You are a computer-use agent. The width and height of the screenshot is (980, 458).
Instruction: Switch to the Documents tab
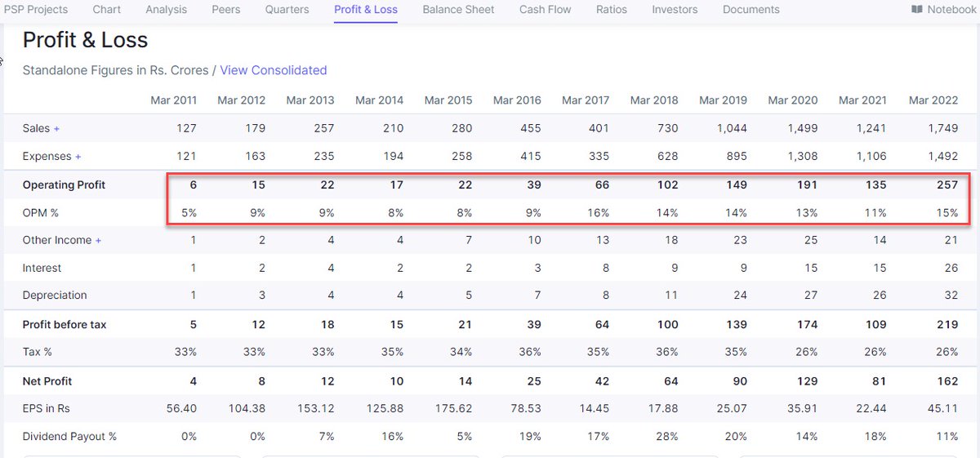[751, 10]
